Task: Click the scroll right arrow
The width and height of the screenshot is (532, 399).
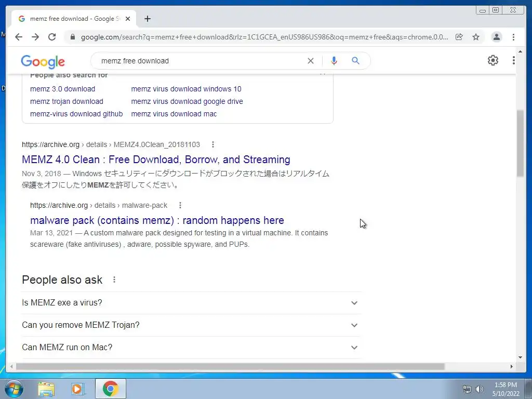Action: tap(512, 366)
